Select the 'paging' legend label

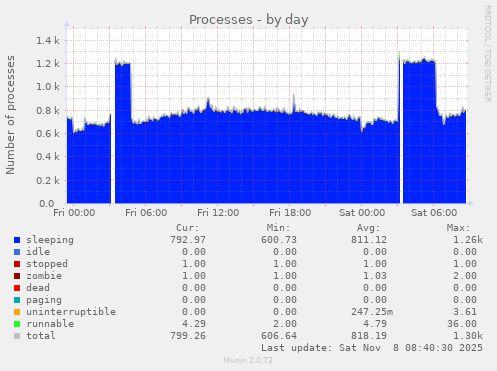click(x=44, y=300)
